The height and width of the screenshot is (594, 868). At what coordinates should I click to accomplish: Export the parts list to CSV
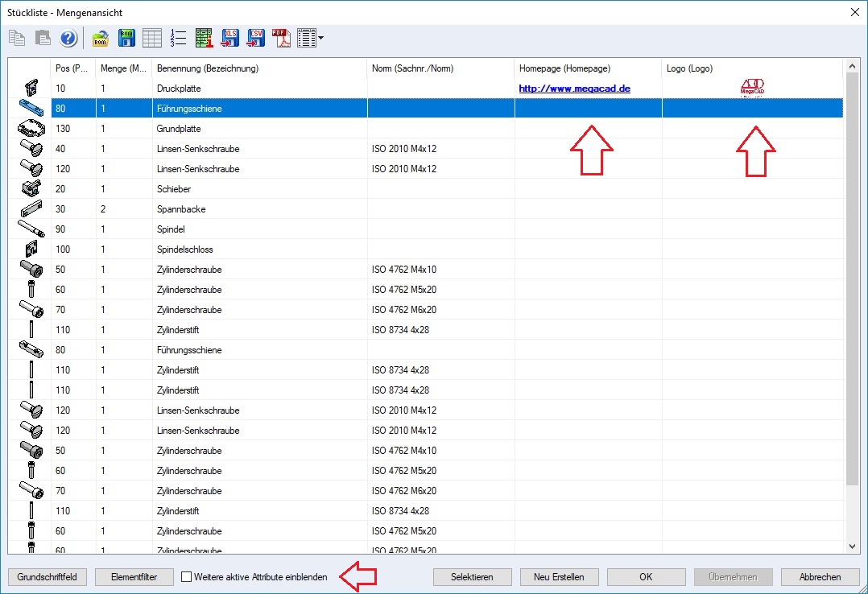coord(256,38)
